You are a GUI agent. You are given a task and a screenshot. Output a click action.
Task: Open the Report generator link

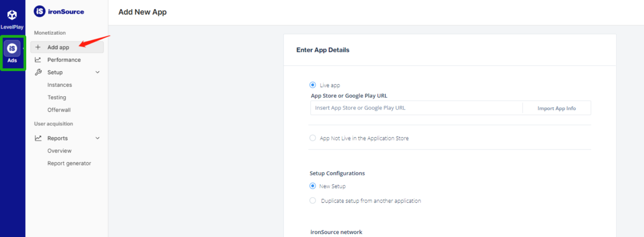pyautogui.click(x=69, y=164)
